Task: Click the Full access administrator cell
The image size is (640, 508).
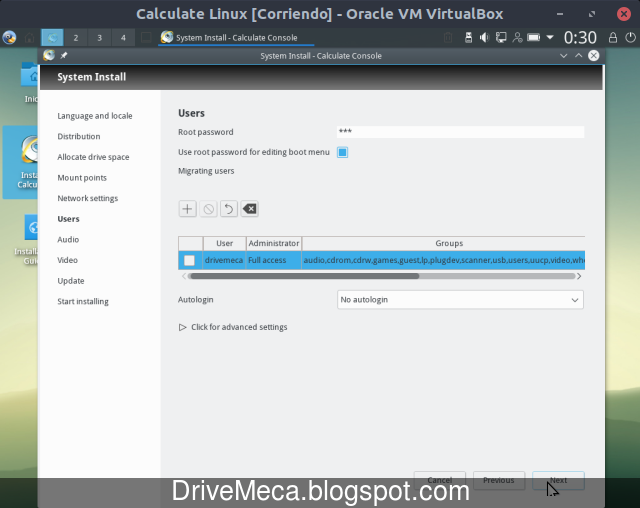Action: click(x=273, y=260)
